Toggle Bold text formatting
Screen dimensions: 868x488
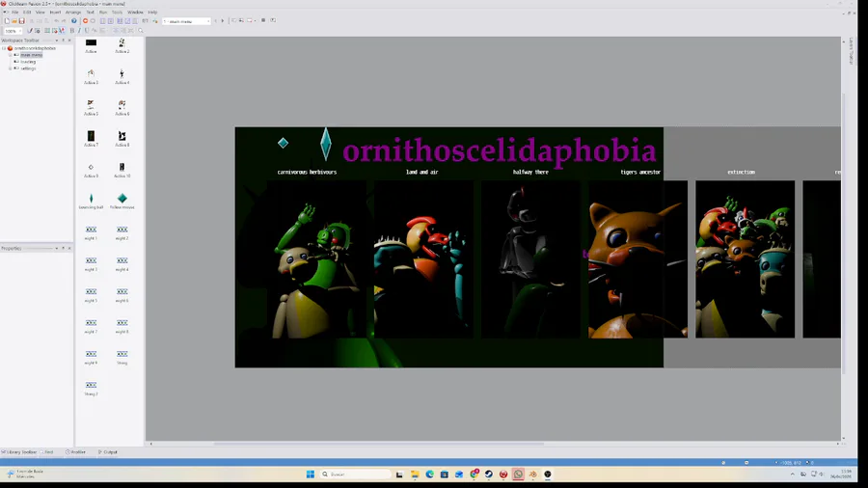click(72, 31)
